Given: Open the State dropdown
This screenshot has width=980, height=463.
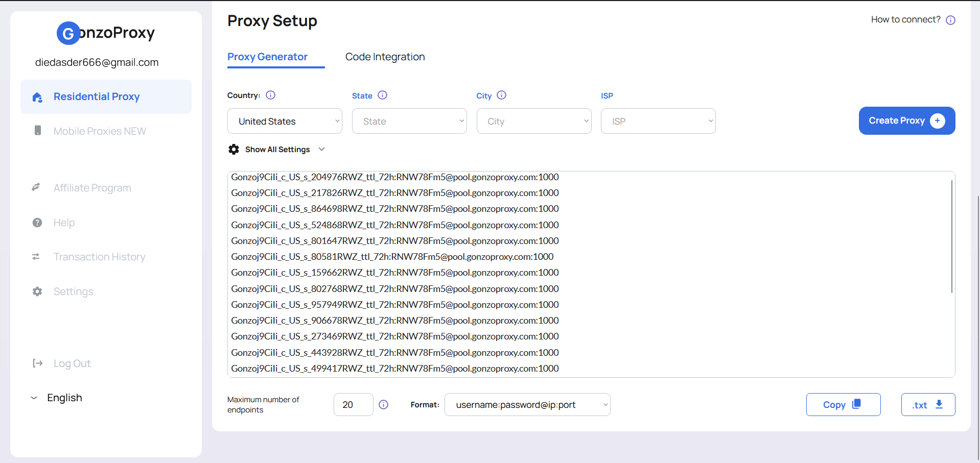Looking at the screenshot, I should [409, 121].
